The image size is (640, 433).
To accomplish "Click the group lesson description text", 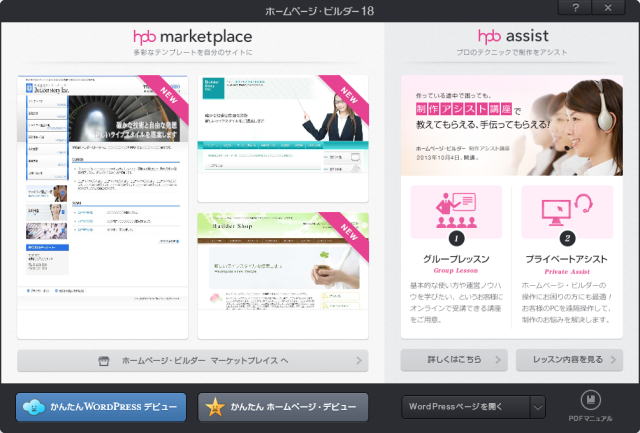I will point(456,302).
